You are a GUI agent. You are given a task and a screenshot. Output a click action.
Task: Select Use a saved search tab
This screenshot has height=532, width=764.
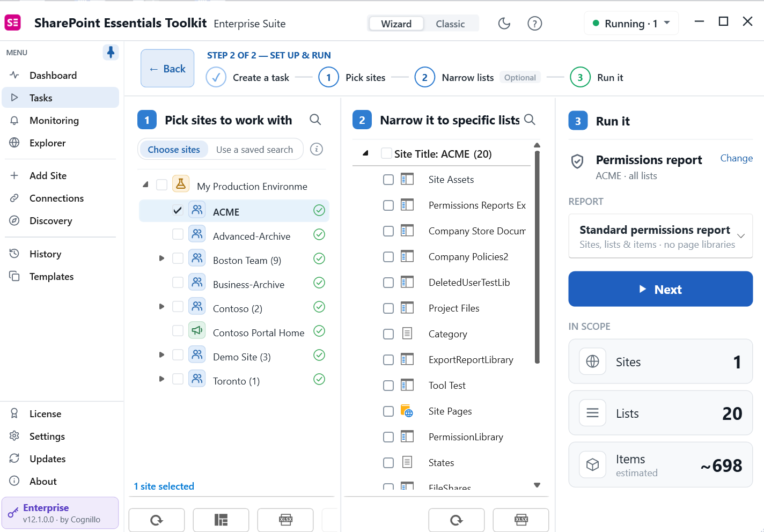point(254,150)
